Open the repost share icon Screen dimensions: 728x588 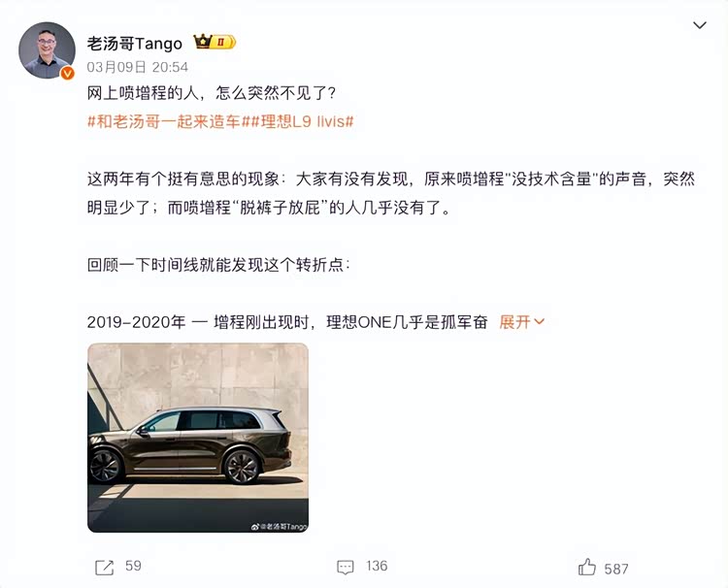coord(104,567)
